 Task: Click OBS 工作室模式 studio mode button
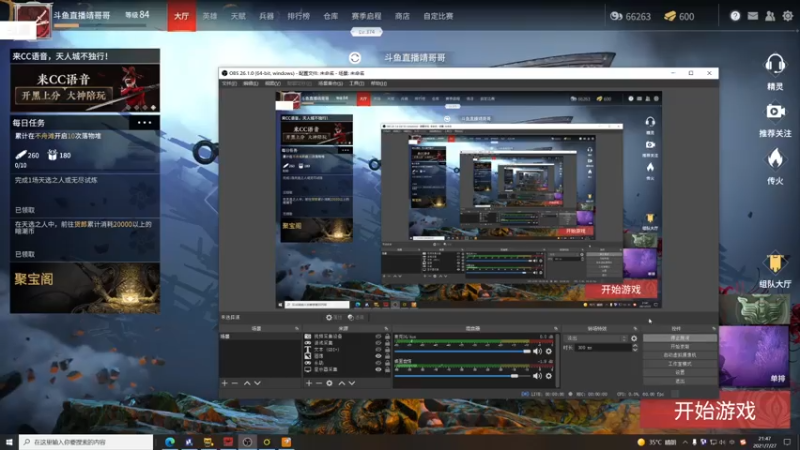[x=680, y=364]
